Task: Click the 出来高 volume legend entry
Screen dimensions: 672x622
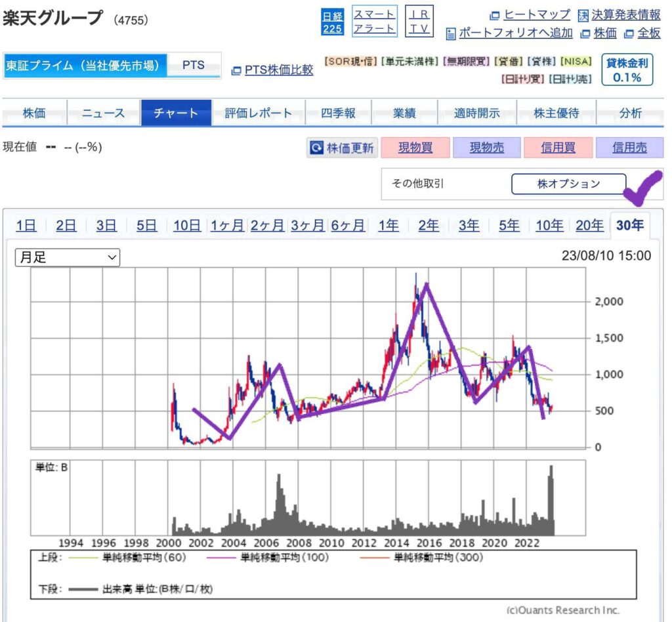Action: [140, 589]
